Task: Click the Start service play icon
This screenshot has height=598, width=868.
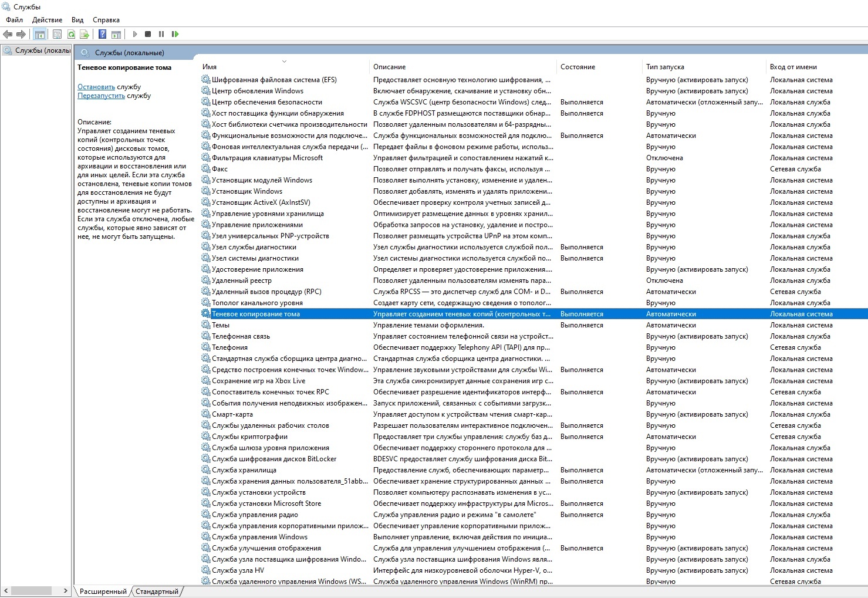Action: [x=135, y=34]
